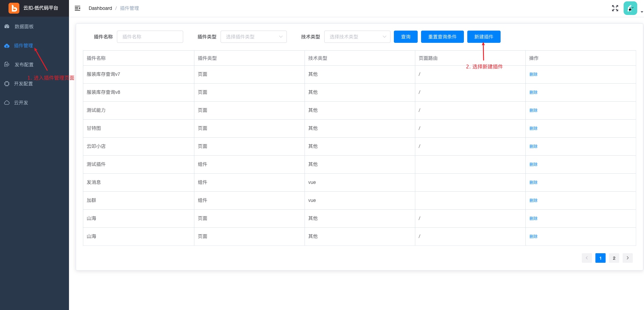Expand the 技术类型 selector

[x=357, y=37]
